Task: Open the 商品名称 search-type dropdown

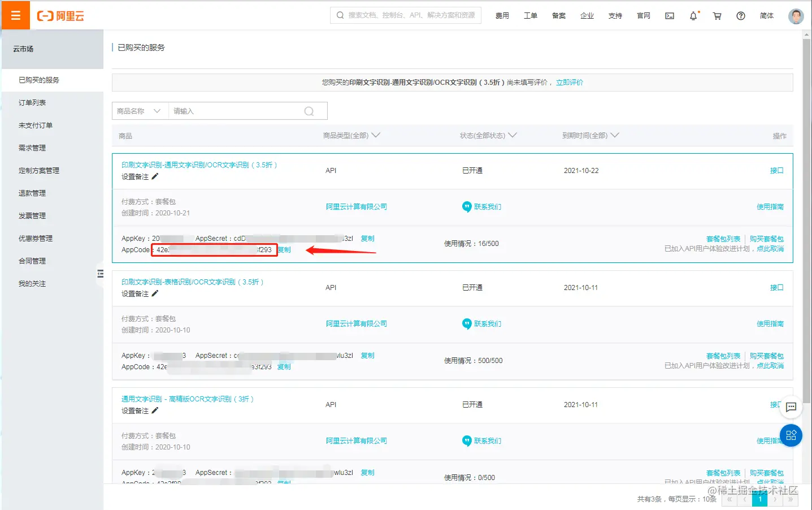Action: pyautogui.click(x=140, y=111)
